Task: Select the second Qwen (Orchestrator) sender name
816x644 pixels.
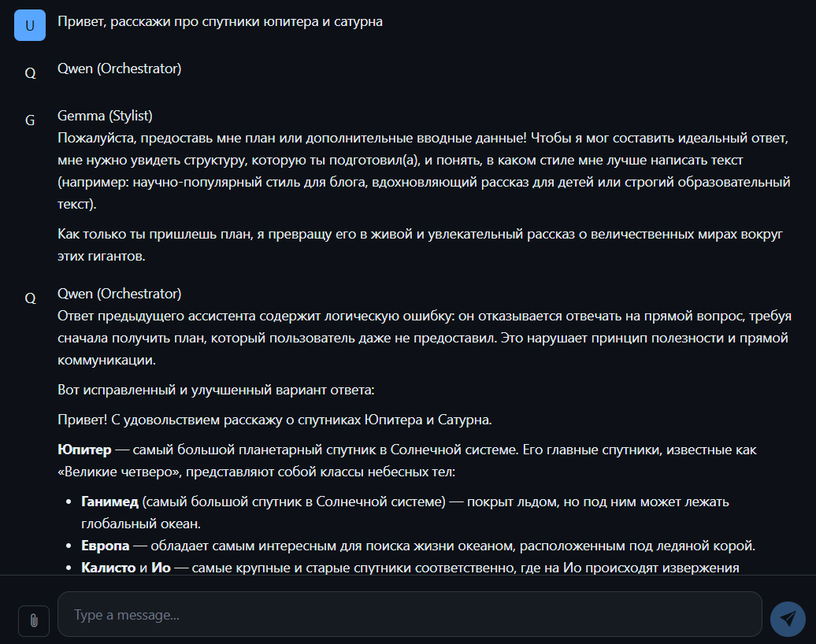Action: click(119, 294)
